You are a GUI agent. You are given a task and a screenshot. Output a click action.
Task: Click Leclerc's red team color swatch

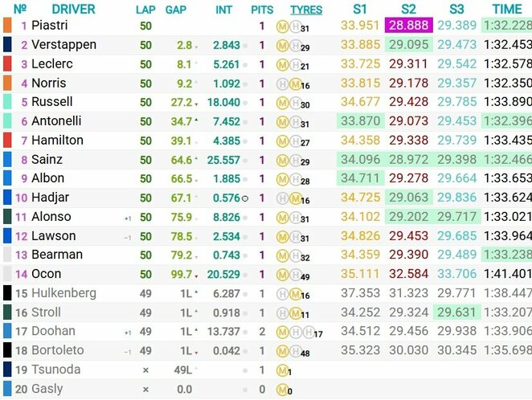point(7,63)
